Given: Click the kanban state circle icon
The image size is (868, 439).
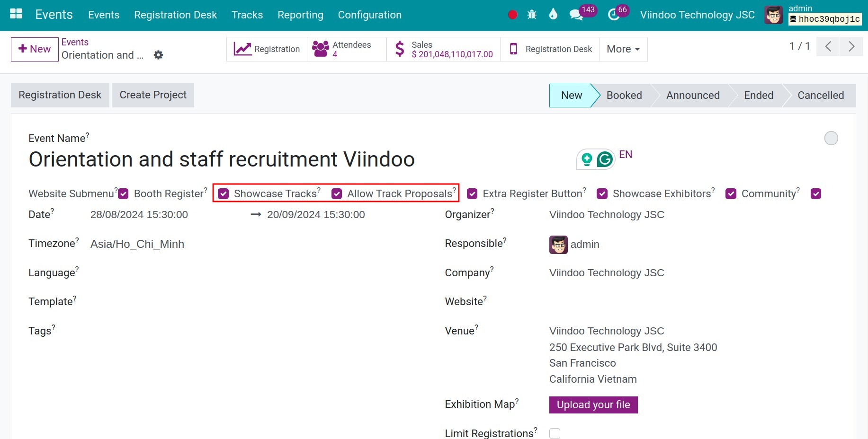Looking at the screenshot, I should [831, 138].
